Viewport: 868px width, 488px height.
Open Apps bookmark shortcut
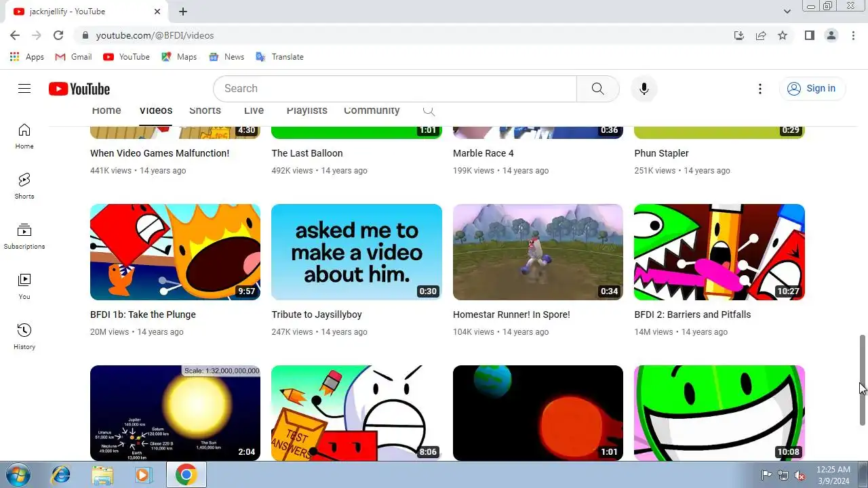27,57
